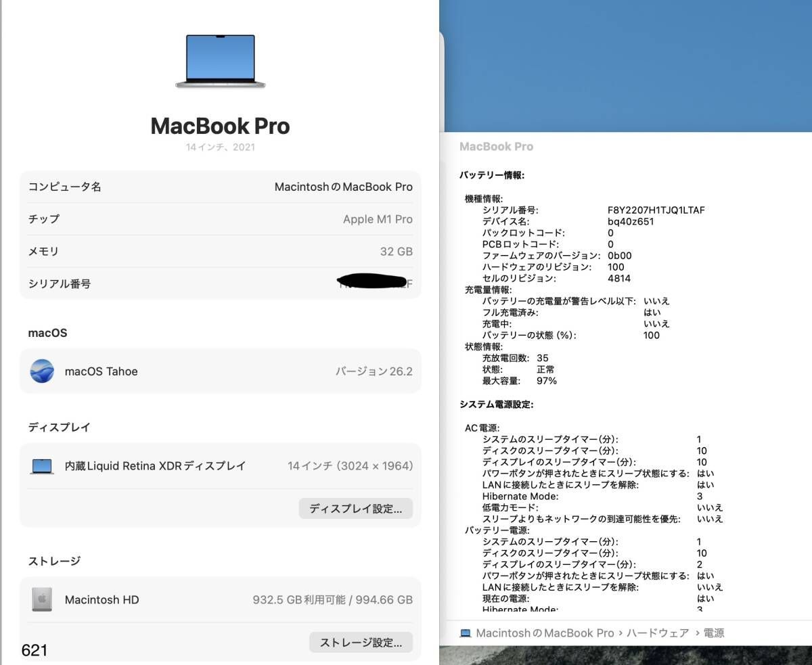
Task: Select the Apple M1 Pro chip row
Action: click(220, 219)
